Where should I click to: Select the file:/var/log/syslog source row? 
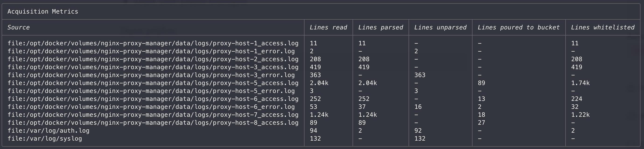pyautogui.click(x=45, y=139)
